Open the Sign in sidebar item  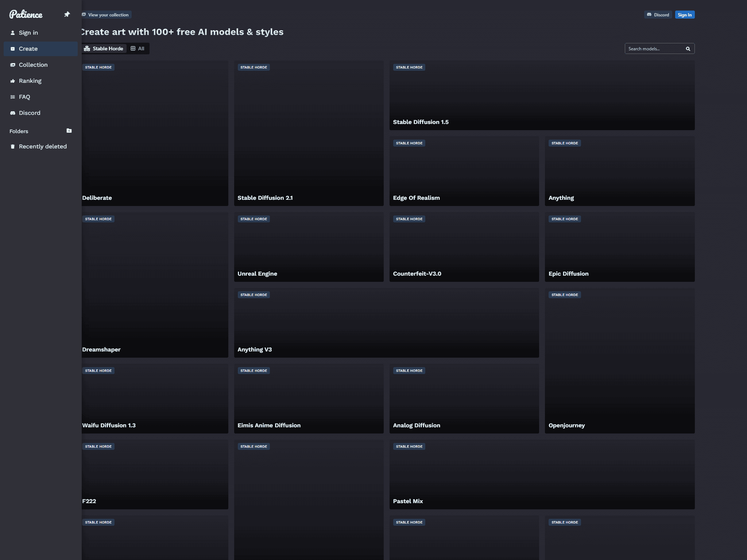[40, 33]
